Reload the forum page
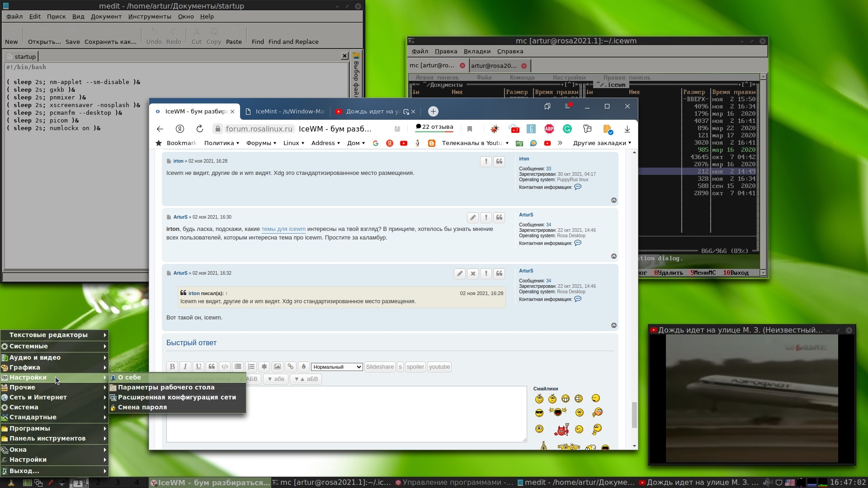Screen dimensions: 868x488 (199, 129)
